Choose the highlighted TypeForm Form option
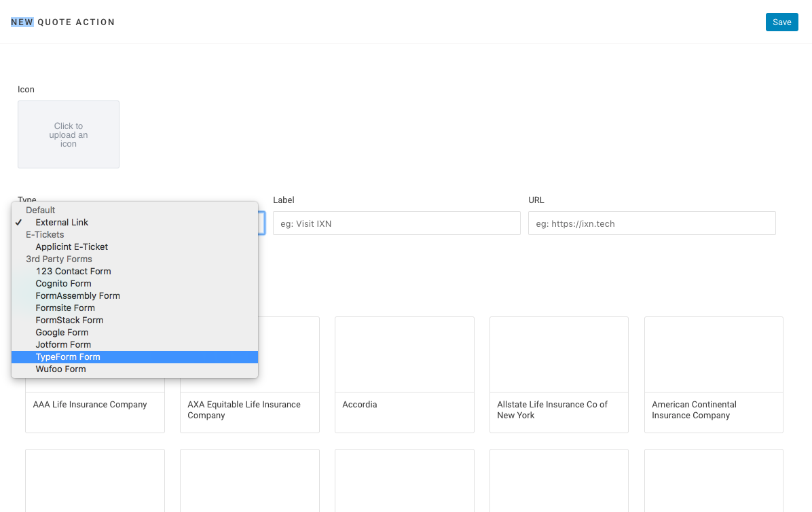The width and height of the screenshot is (812, 512). pyautogui.click(x=134, y=357)
